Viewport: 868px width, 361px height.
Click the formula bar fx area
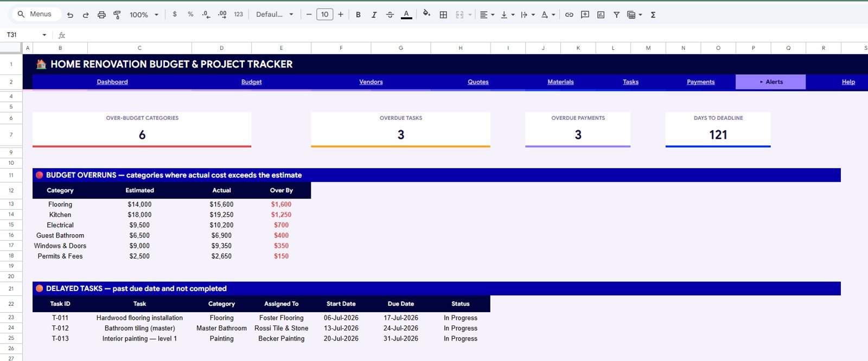(x=62, y=35)
